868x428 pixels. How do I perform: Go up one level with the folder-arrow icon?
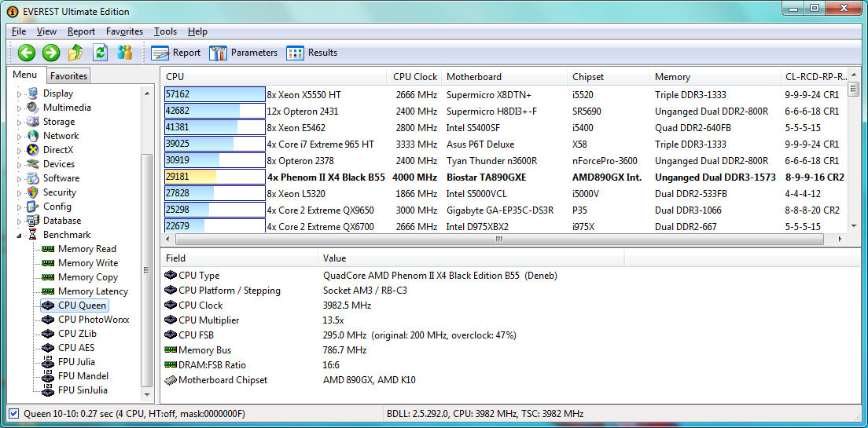[x=75, y=53]
